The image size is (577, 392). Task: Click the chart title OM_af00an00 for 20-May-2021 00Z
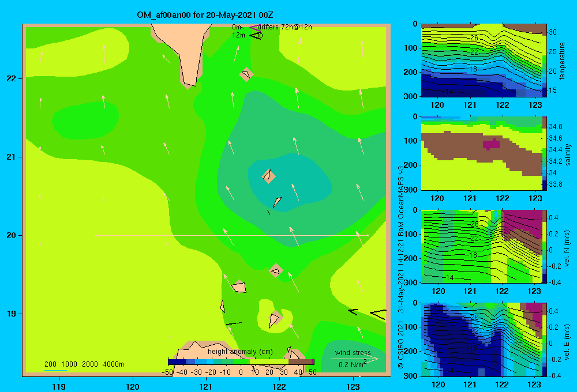[205, 15]
